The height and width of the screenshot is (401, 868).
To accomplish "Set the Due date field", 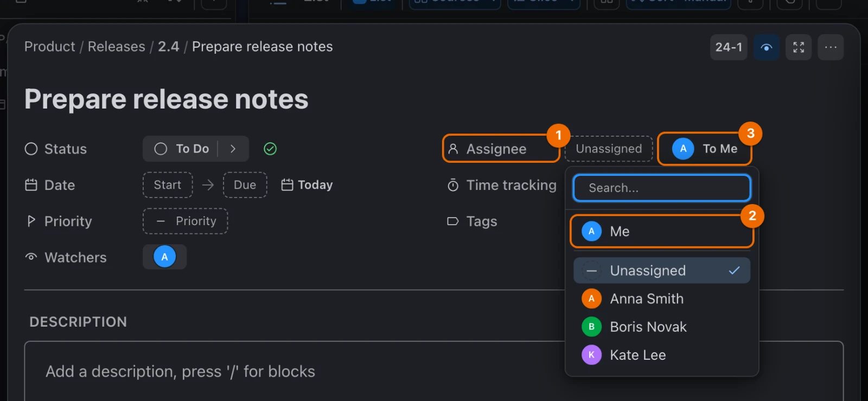I will tap(245, 185).
